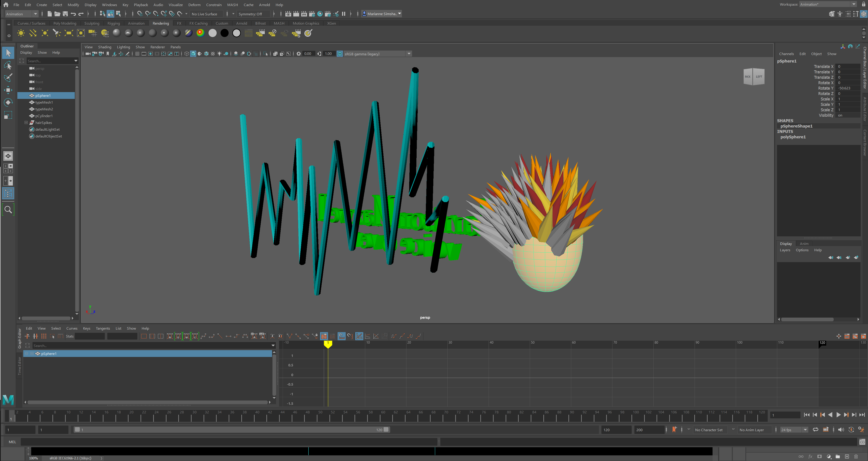The height and width of the screenshot is (461, 868).
Task: Select the Paint Selection tool
Action: 8,77
